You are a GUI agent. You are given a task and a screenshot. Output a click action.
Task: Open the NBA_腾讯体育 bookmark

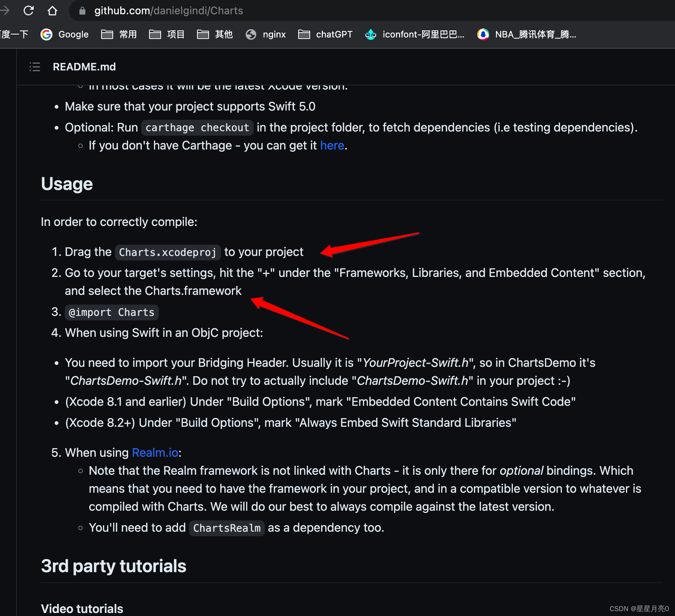click(527, 34)
